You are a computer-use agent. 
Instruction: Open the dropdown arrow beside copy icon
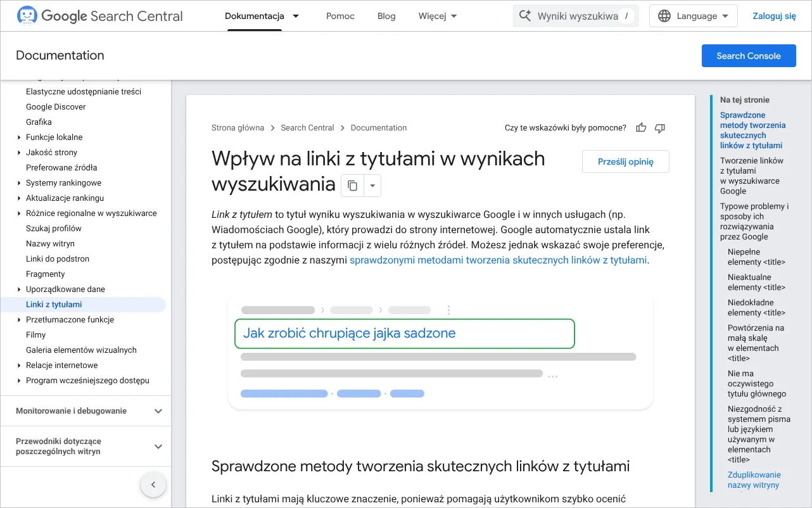[372, 186]
